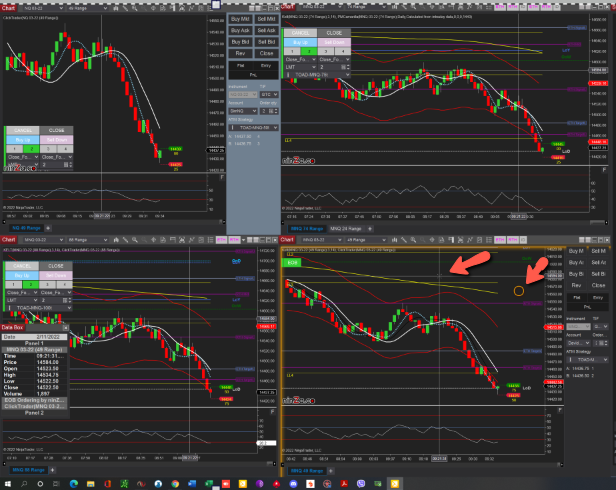Select zoom-in magnifier in bottom-right chart toolbar
The width and height of the screenshot is (616, 490).
coord(413,240)
